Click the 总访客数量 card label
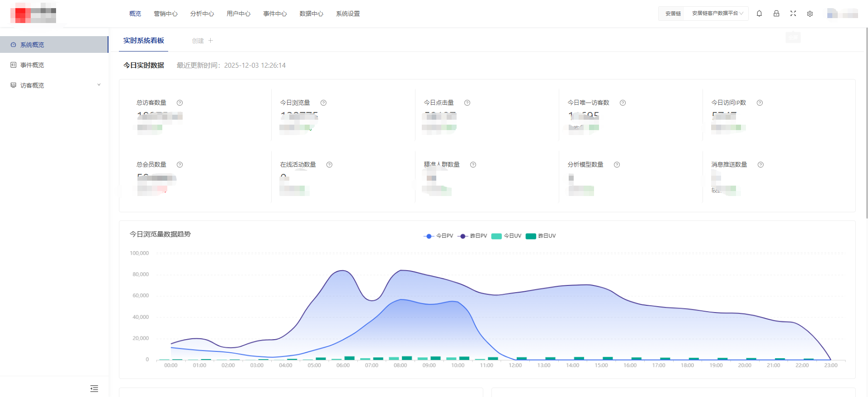Image resolution: width=868 pixels, height=397 pixels. (151, 103)
